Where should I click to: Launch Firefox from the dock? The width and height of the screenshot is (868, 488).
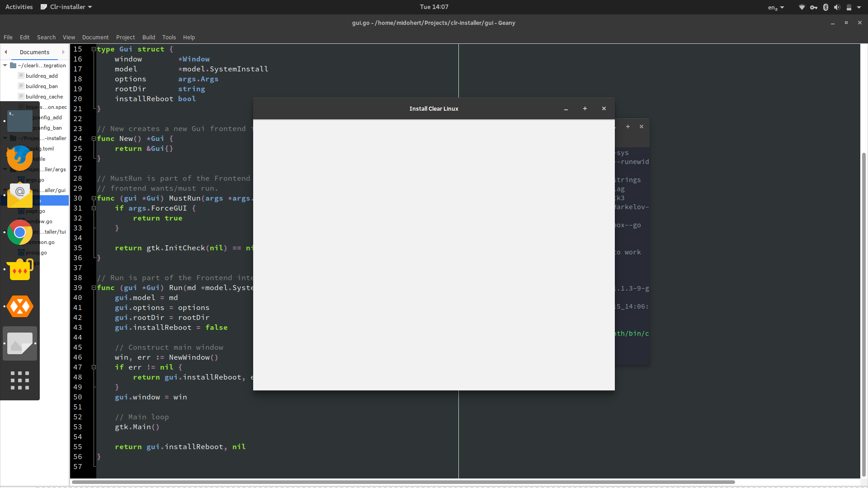click(x=20, y=158)
